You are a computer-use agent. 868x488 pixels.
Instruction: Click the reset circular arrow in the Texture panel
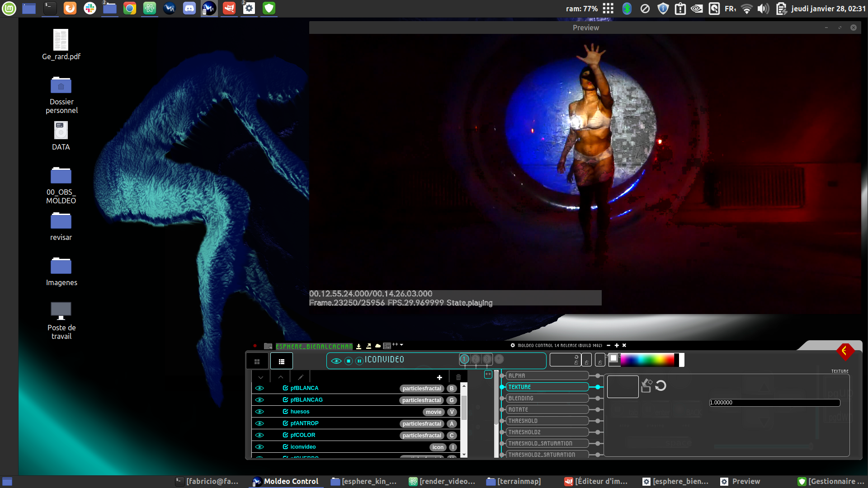tap(660, 385)
